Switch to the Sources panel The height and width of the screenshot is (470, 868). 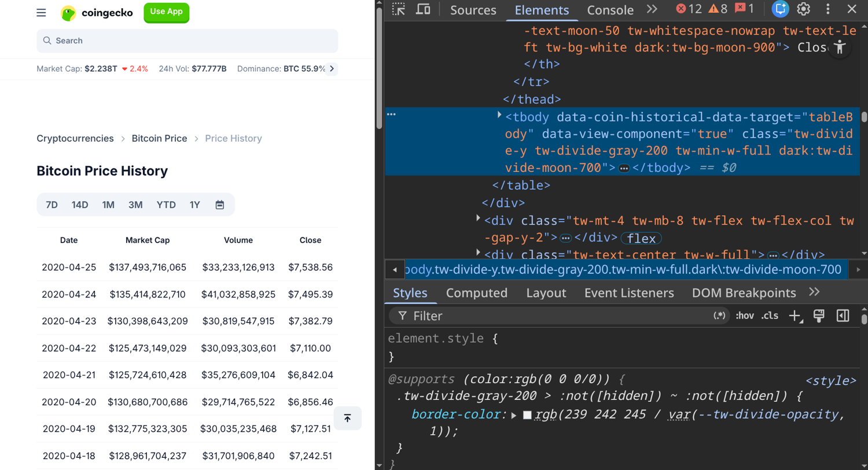coord(473,10)
